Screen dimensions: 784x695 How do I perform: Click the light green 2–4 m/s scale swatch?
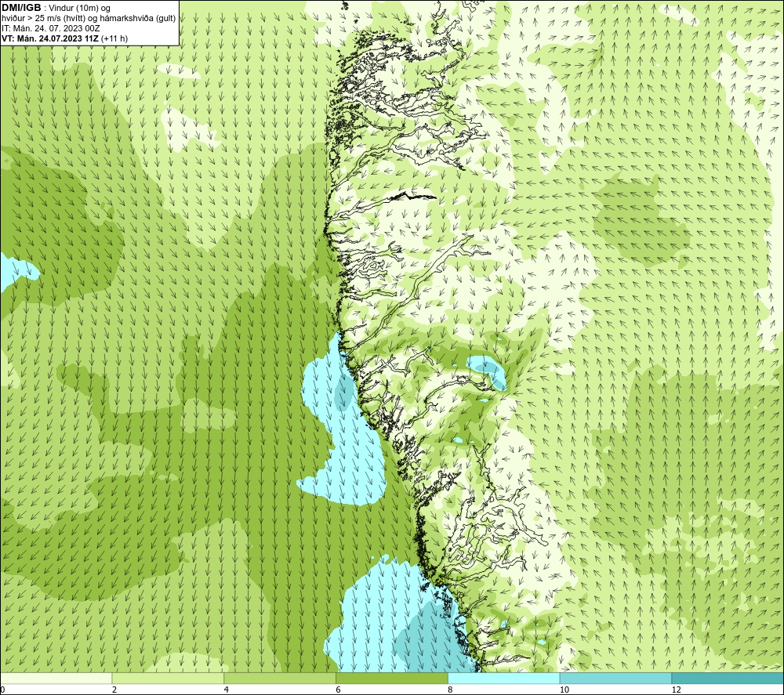click(168, 678)
